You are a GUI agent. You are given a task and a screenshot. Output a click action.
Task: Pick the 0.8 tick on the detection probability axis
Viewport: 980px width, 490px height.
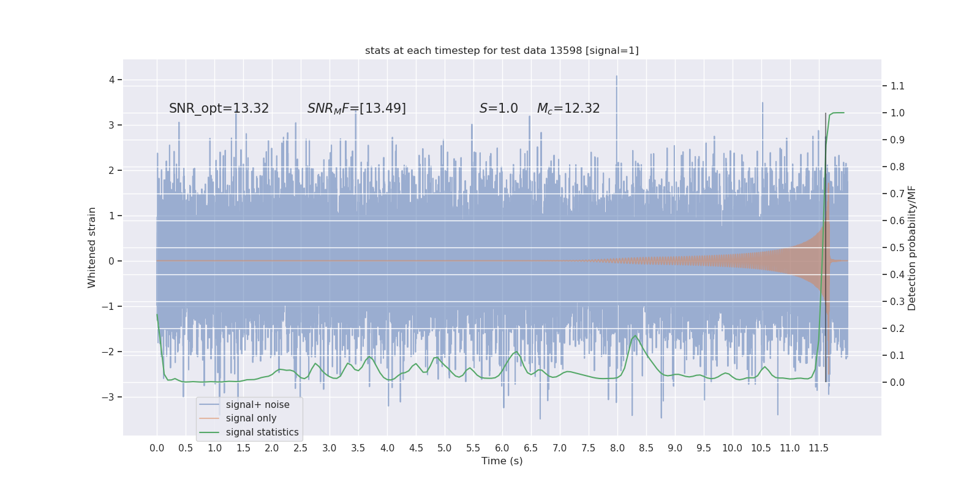point(897,167)
